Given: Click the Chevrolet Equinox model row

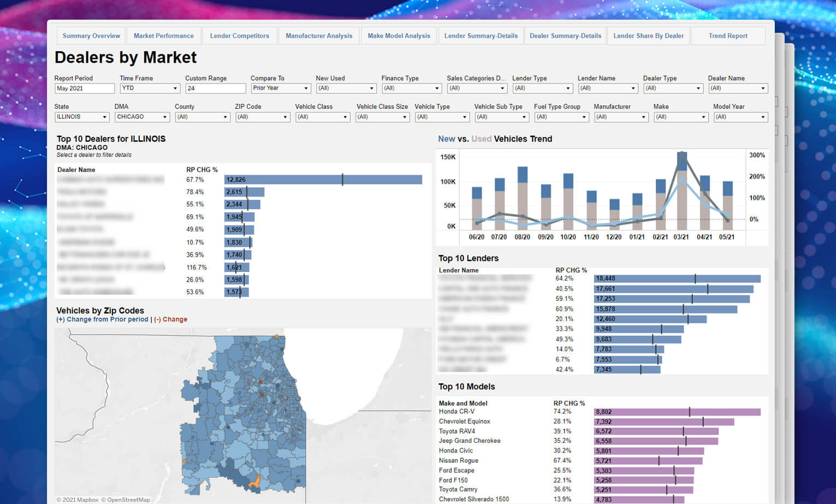Looking at the screenshot, I should 464,422.
